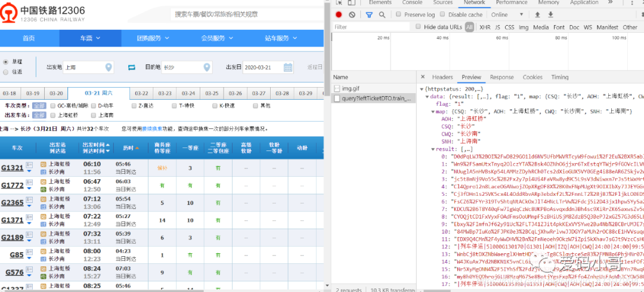The height and width of the screenshot is (292, 644).
Task: Open the G1321 train details card icon
Action: pyautogui.click(x=29, y=164)
